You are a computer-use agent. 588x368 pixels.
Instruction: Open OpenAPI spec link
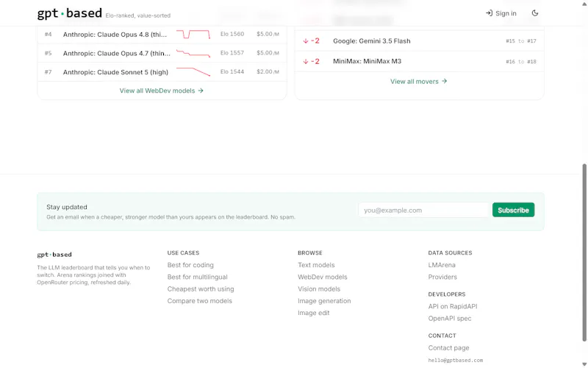click(x=450, y=319)
